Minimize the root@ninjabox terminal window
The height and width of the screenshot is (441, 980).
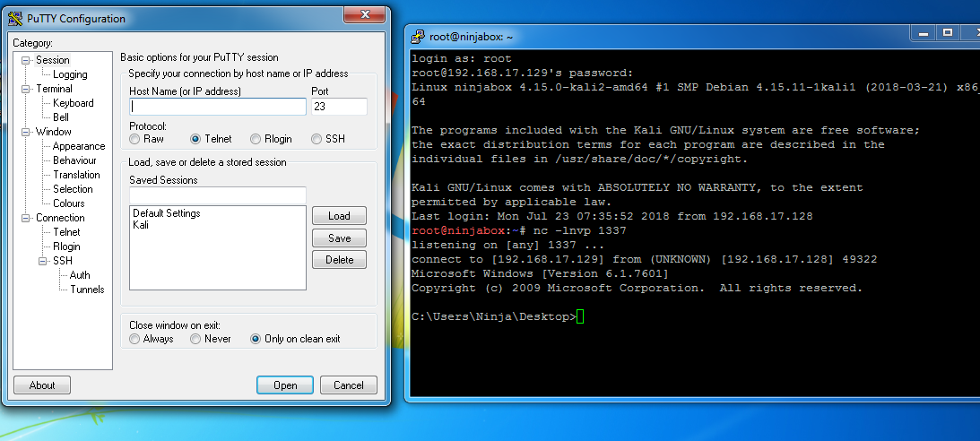pos(924,33)
